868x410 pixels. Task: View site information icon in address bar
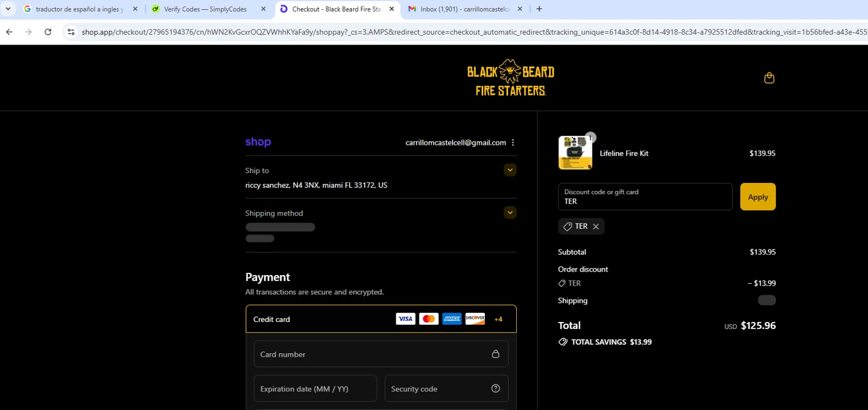[x=71, y=32]
